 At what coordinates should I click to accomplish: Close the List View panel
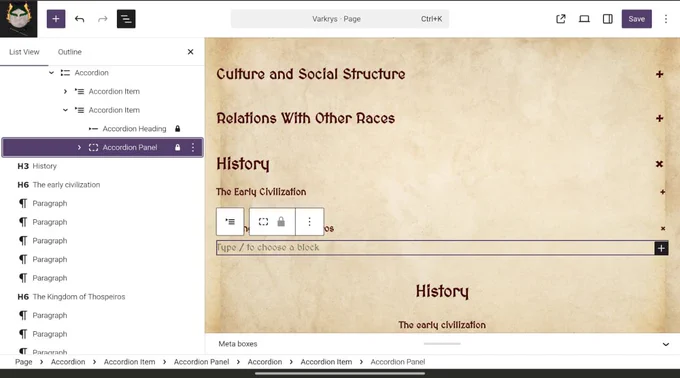click(190, 52)
